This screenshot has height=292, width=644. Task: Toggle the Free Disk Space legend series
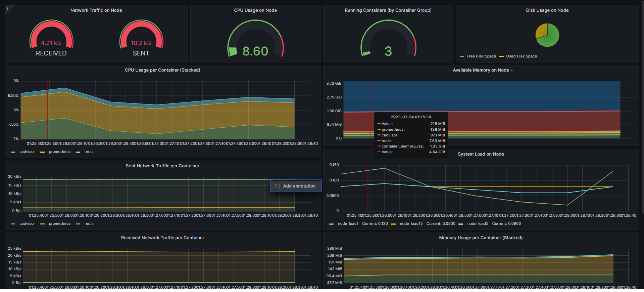point(481,56)
